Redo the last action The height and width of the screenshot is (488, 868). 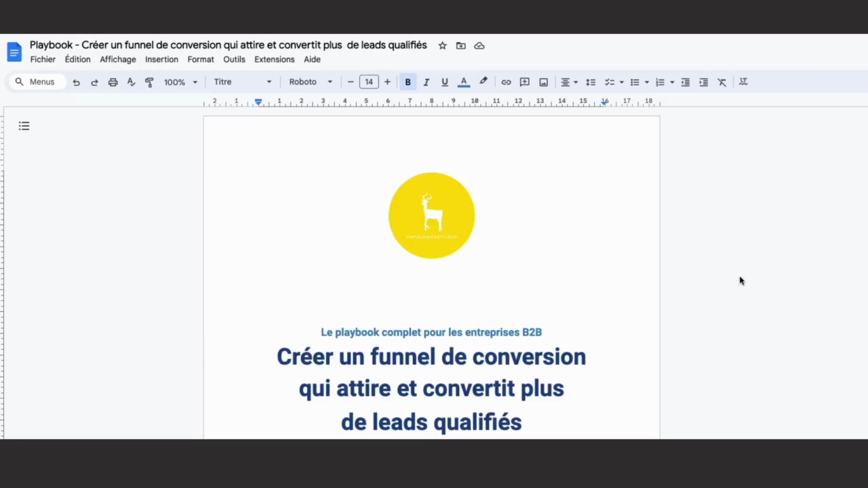pos(94,82)
